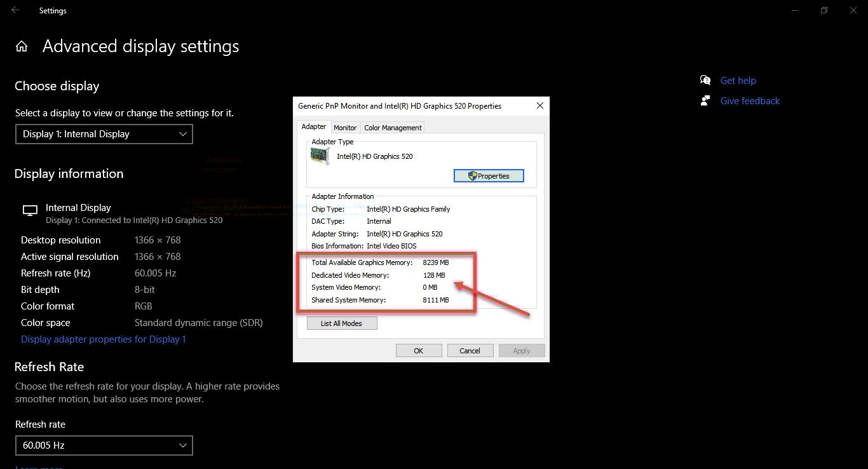Viewport: 868px width, 469px height.
Task: Click the List All Modes button
Action: coord(342,323)
